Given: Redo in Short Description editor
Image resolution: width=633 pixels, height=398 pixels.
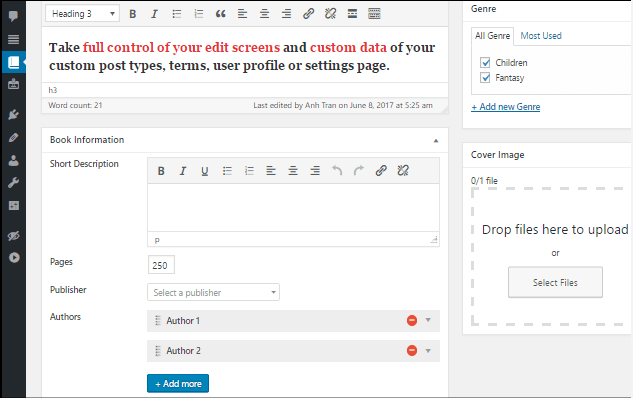Looking at the screenshot, I should (359, 171).
